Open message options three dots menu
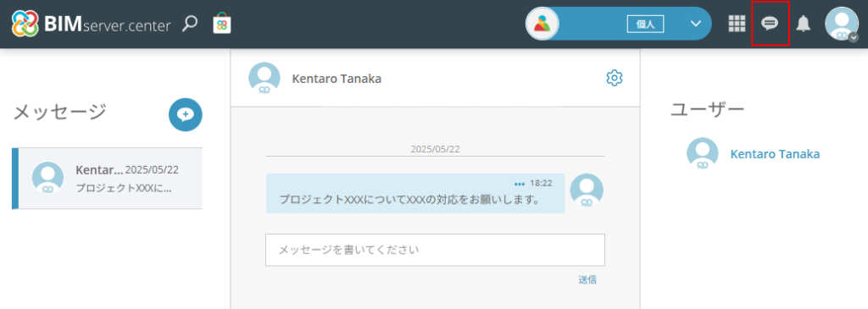 [520, 184]
